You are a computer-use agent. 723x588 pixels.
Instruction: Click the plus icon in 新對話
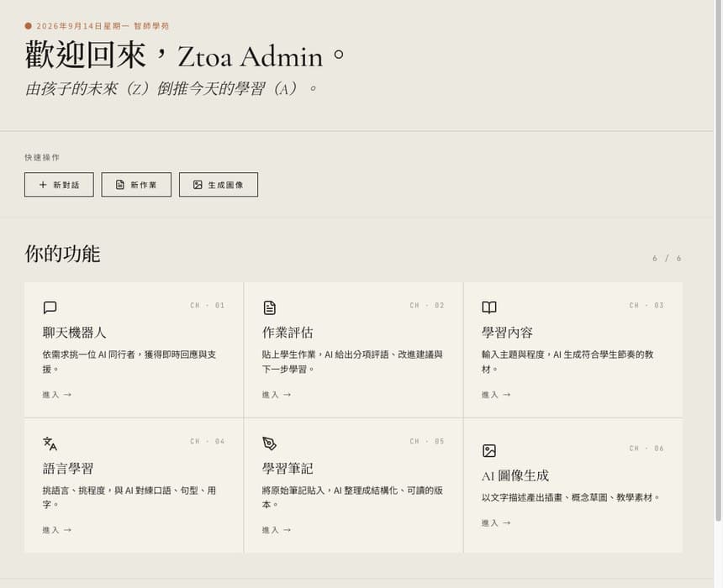[43, 185]
